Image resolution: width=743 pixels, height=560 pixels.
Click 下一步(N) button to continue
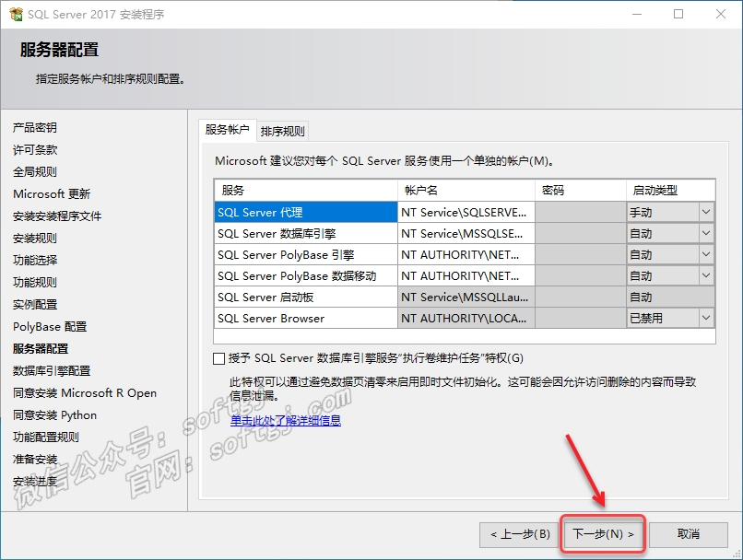coord(603,534)
